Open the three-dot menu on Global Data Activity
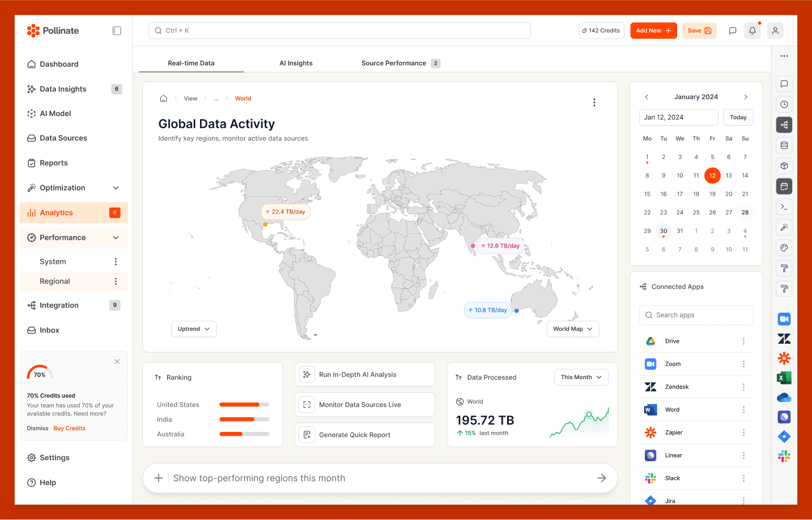The width and height of the screenshot is (812, 520). (594, 102)
